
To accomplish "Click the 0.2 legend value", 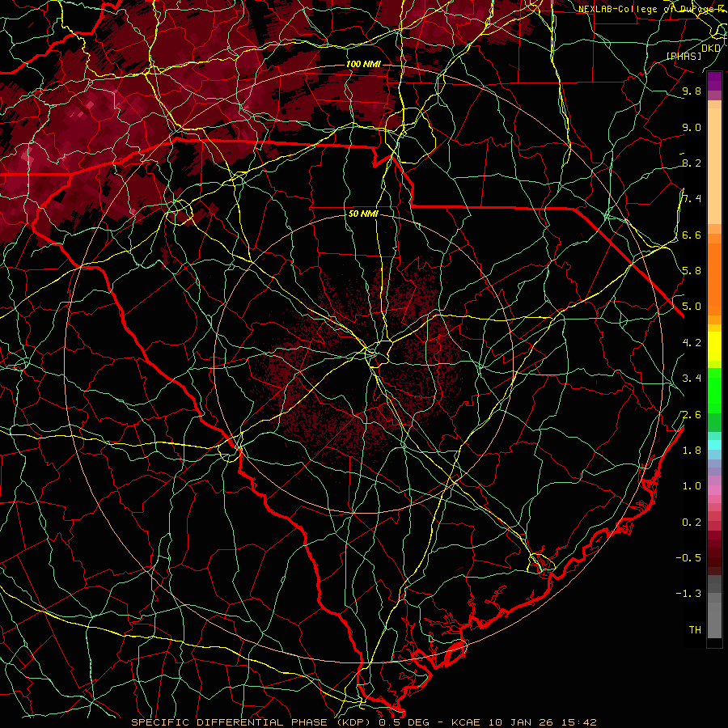I will (692, 523).
